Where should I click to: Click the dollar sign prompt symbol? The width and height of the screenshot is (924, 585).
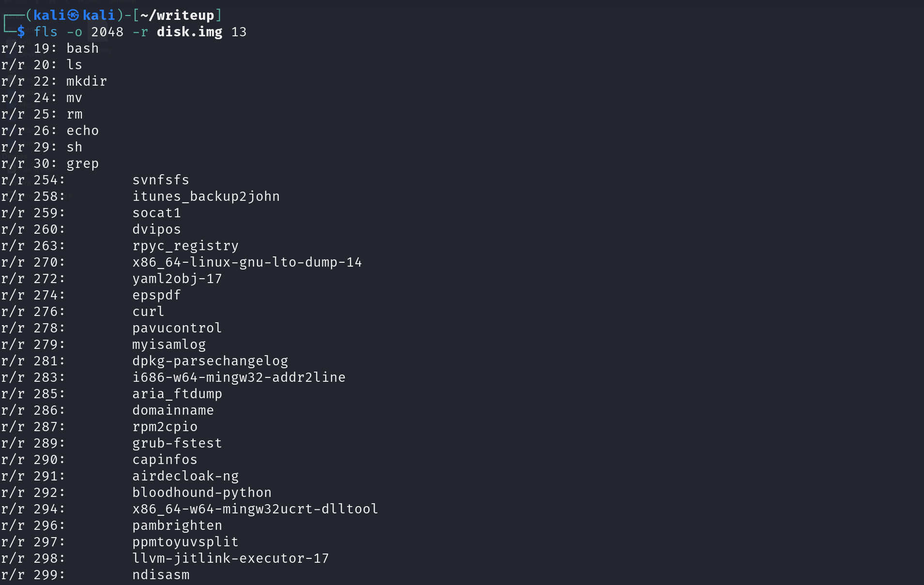21,32
